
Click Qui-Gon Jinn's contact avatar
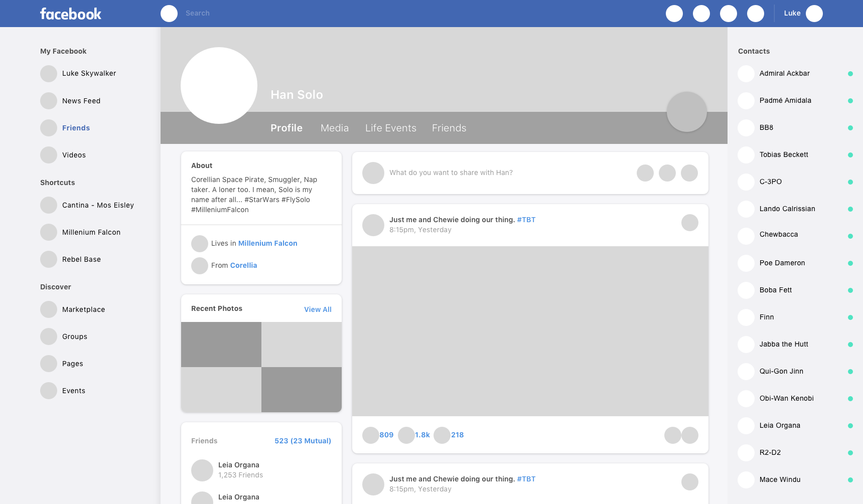pos(746,372)
